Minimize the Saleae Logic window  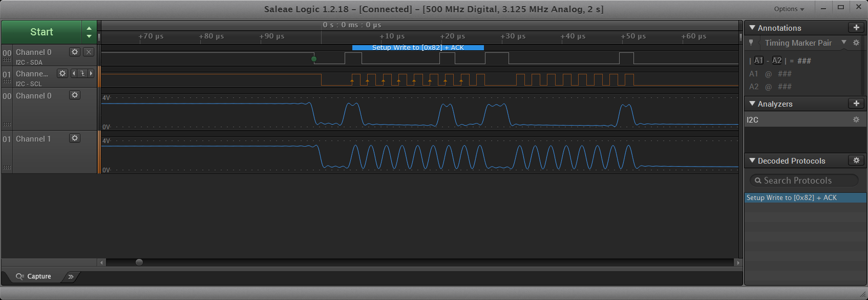click(x=823, y=8)
